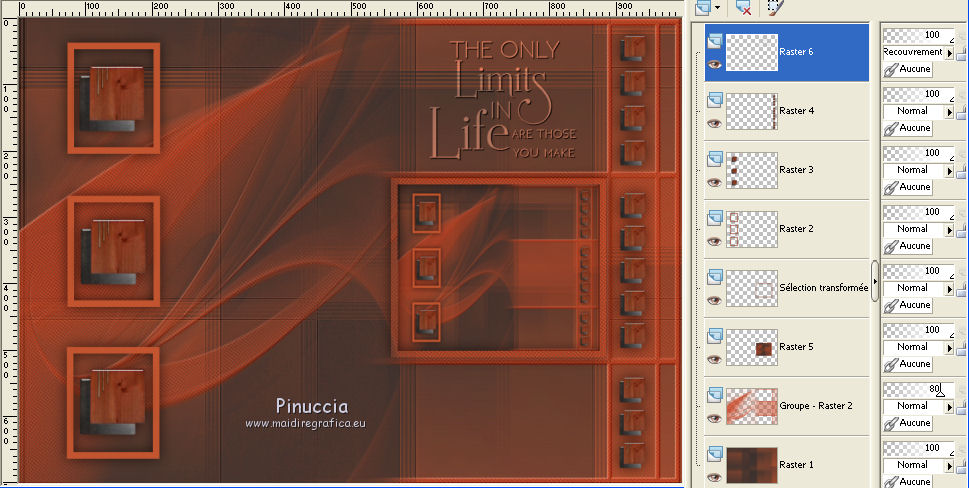Toggle visibility eye of Raster 4 layer
Image resolution: width=969 pixels, height=488 pixels.
714,124
